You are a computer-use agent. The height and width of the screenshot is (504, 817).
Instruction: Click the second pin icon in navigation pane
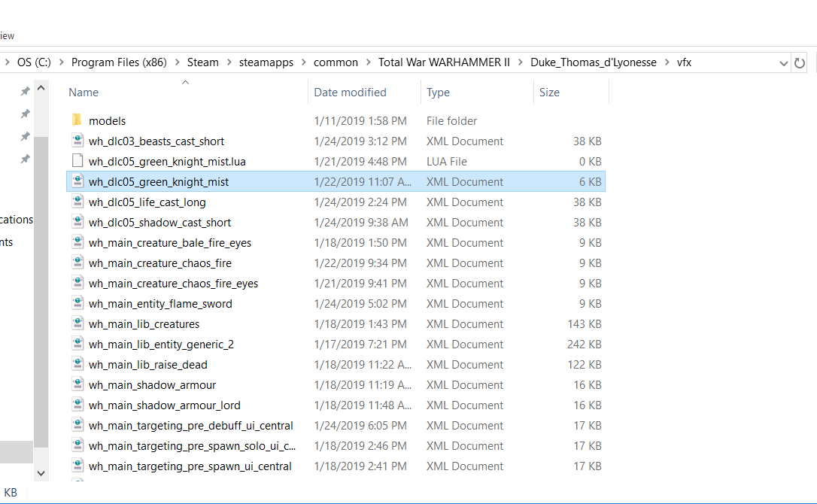(25, 114)
